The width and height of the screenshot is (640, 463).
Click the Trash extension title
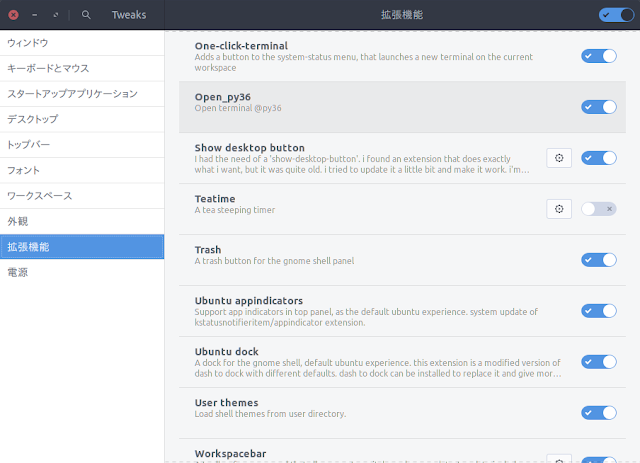coord(208,250)
